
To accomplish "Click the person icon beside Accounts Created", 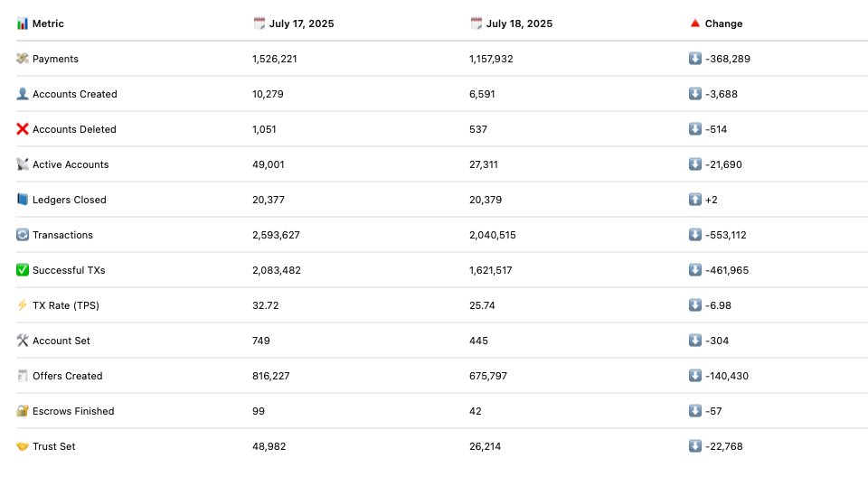I will point(22,94).
